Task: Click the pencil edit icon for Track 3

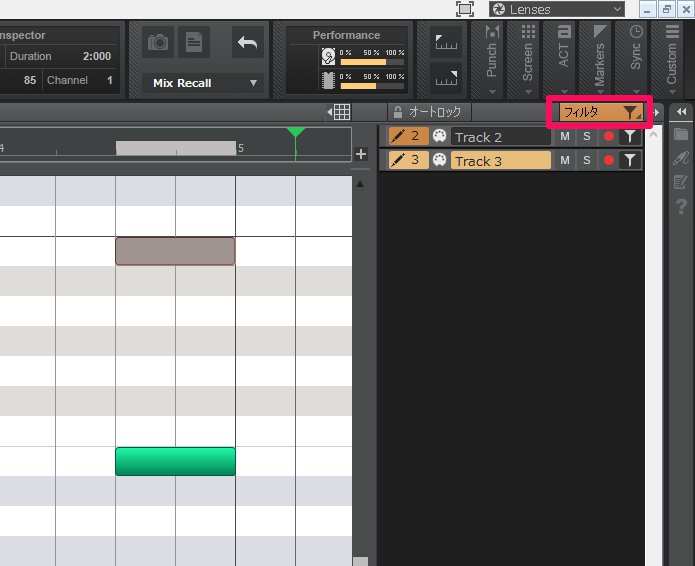Action: (398, 160)
